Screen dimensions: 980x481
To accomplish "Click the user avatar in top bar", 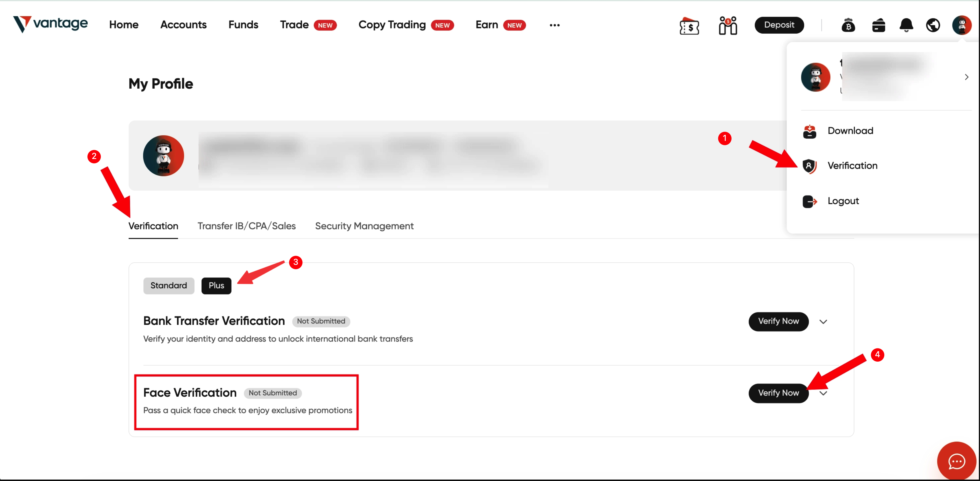I will point(962,25).
